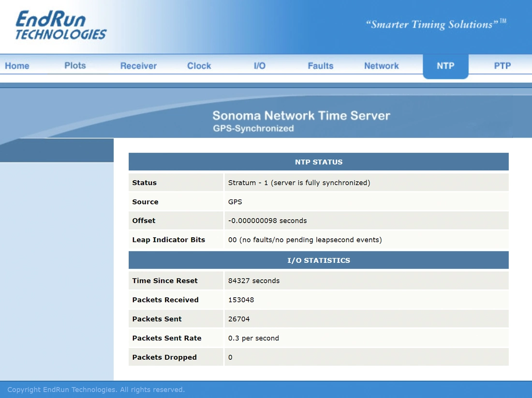Viewport: 532px width, 398px height.
Task: Click the Status row label
Action: 144,183
